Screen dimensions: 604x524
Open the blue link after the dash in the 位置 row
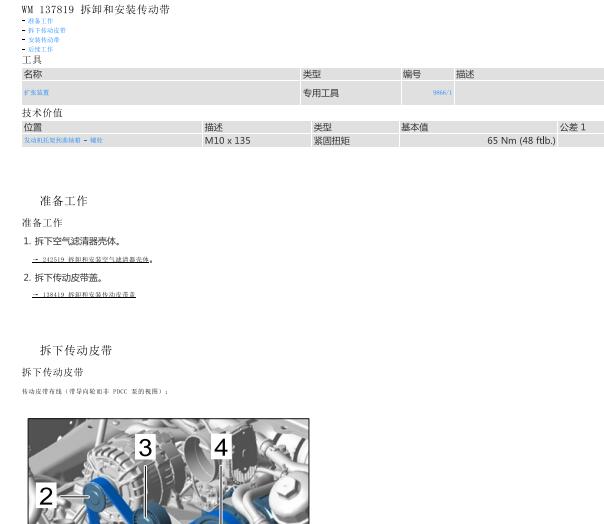pyautogui.click(x=96, y=140)
